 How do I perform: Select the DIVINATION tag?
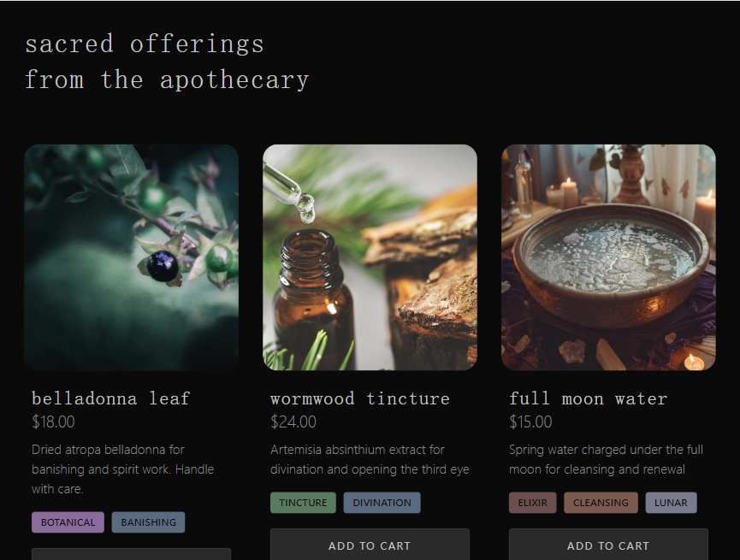click(382, 503)
